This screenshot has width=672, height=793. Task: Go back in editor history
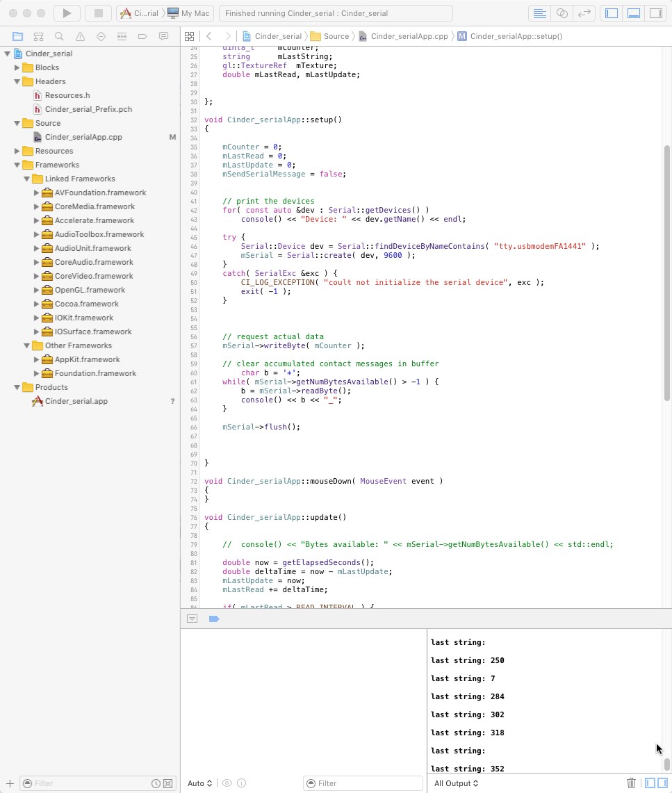click(209, 36)
